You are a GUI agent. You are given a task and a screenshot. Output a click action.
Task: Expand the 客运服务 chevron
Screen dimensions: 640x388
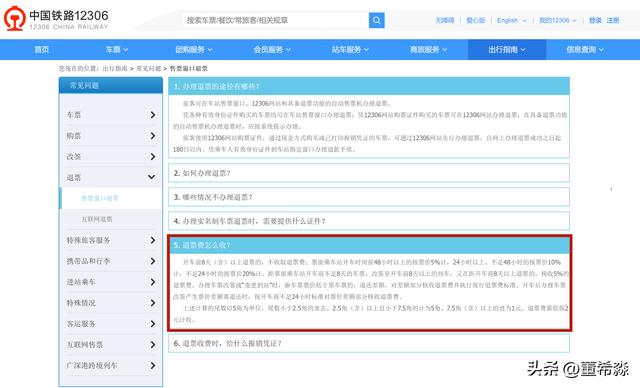(152, 324)
